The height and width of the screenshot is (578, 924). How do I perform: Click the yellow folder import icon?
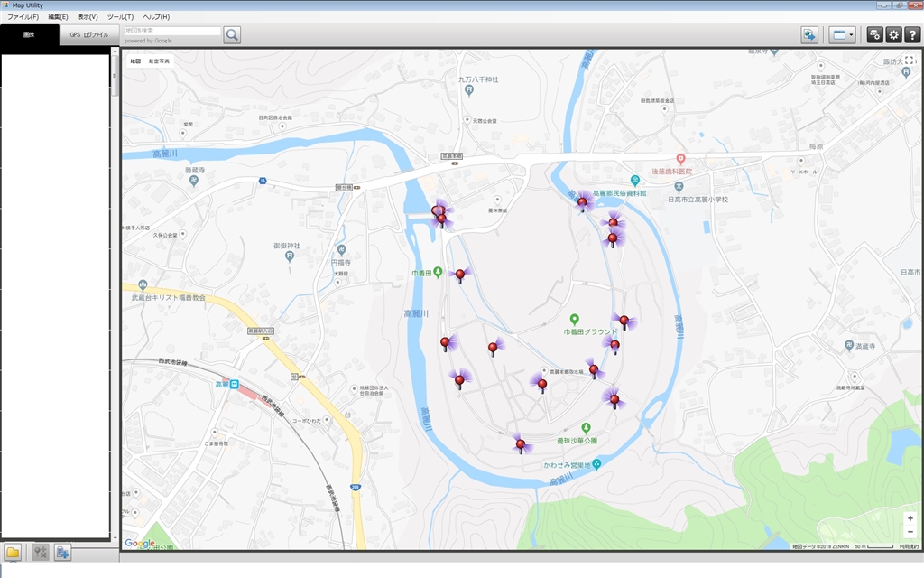pos(13,553)
